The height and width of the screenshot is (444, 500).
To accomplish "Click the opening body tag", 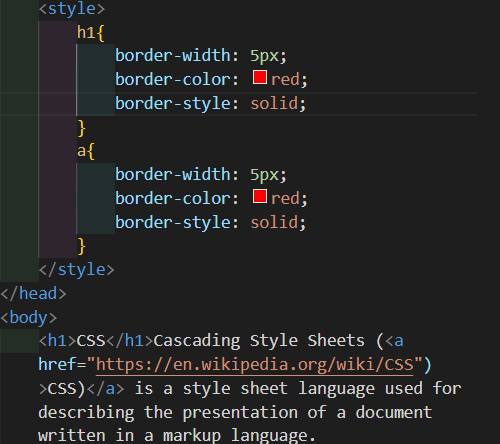I will pyautogui.click(x=29, y=317).
